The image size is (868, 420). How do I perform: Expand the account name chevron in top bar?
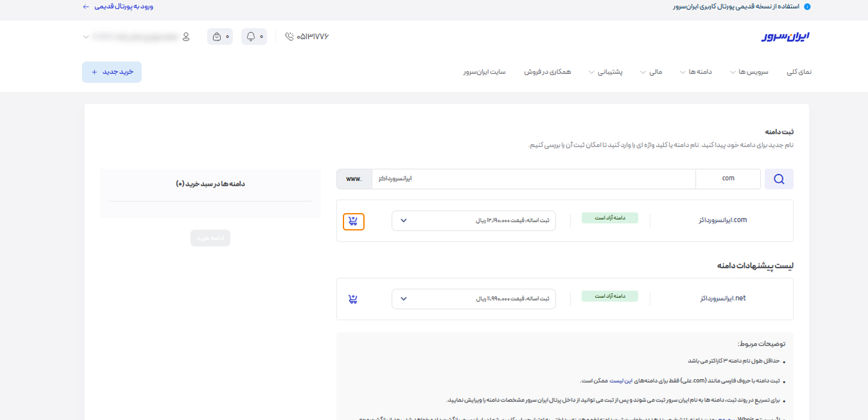[86, 37]
